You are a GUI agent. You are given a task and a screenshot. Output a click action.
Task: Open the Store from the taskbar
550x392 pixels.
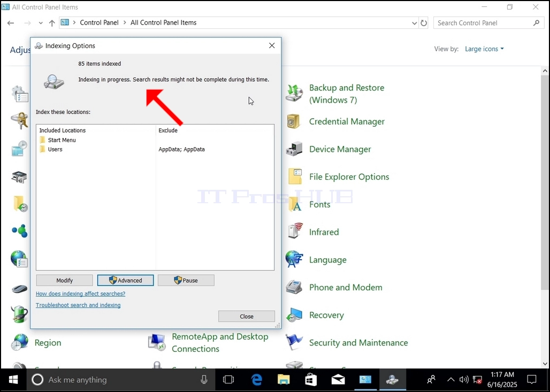[x=311, y=380]
